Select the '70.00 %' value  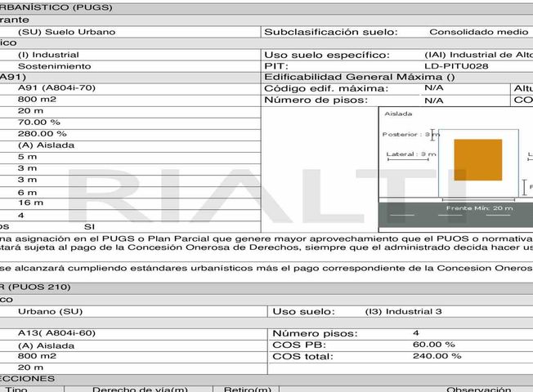click(x=39, y=122)
